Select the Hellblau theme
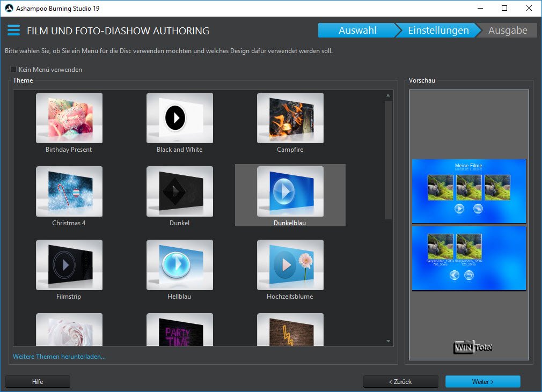Image resolution: width=542 pixels, height=392 pixels. coord(179,265)
